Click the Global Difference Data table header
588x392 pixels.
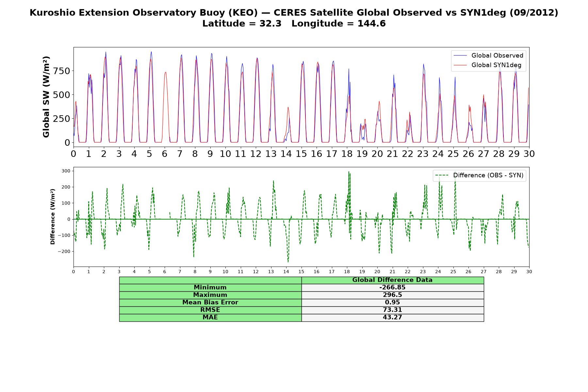(x=392, y=280)
